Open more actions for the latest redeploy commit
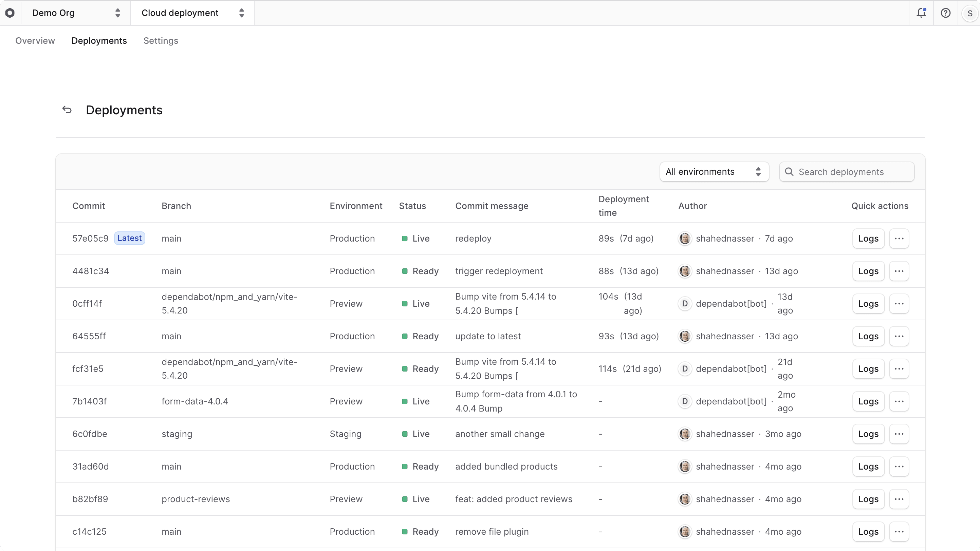The width and height of the screenshot is (980, 551). 899,239
